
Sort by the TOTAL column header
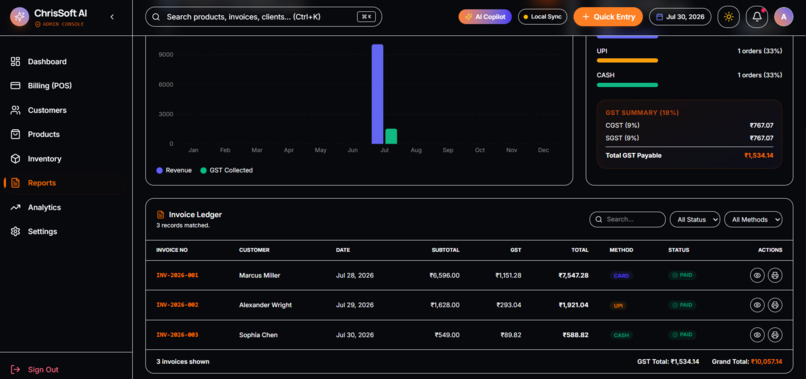580,250
